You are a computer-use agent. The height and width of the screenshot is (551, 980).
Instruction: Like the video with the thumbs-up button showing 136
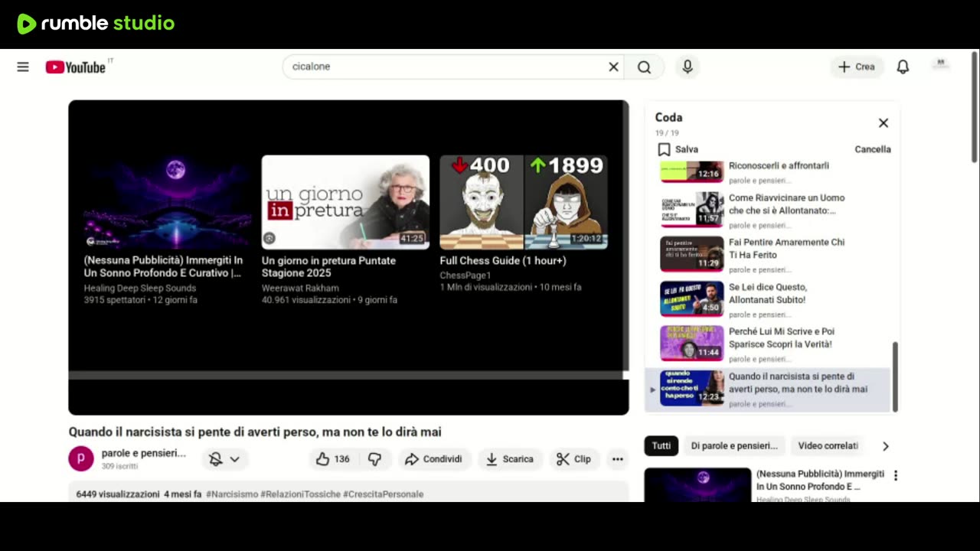coord(333,459)
